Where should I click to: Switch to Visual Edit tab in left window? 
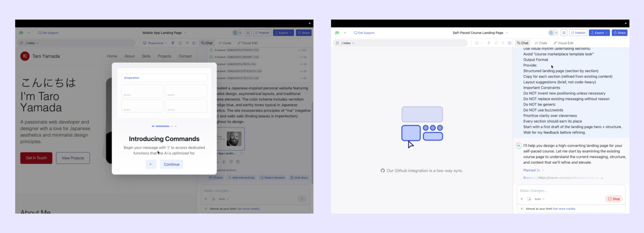(x=247, y=43)
